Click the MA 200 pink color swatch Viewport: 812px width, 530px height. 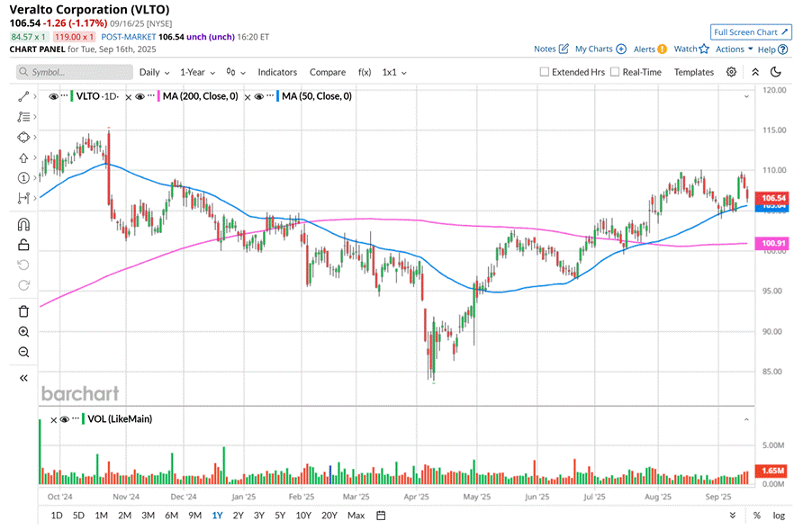158,96
